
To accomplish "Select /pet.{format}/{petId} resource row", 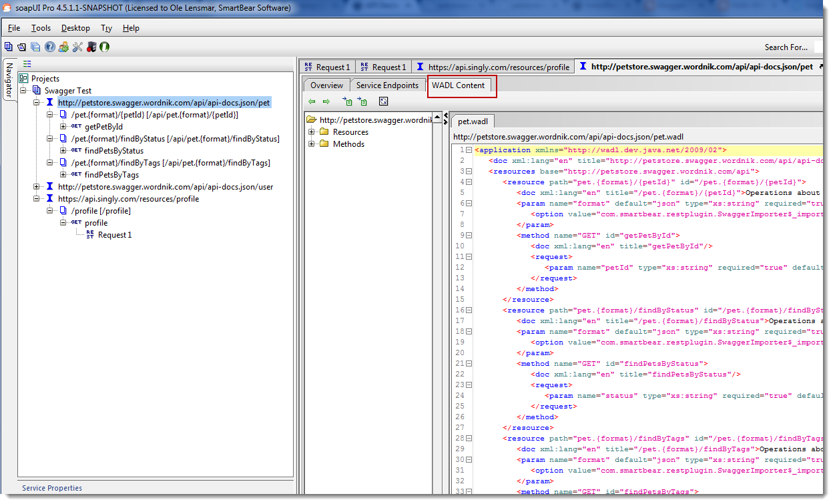I will (154, 115).
